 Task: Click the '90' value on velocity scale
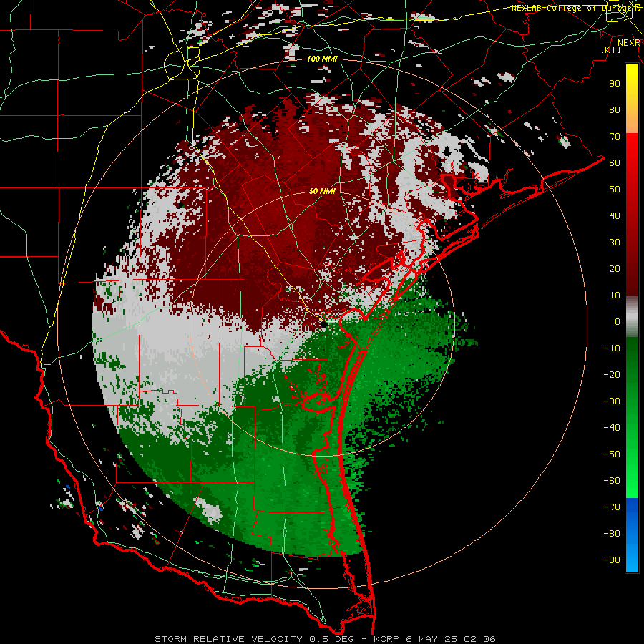click(x=615, y=84)
